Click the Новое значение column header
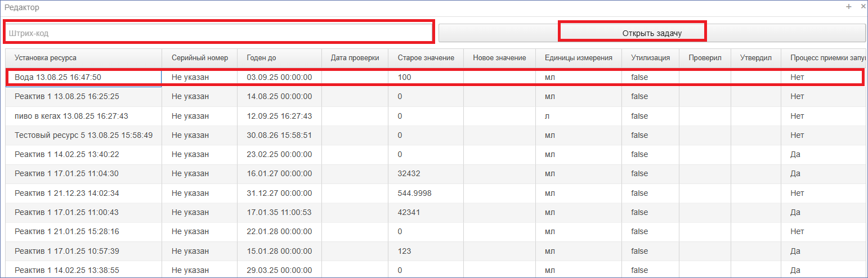 [x=499, y=58]
